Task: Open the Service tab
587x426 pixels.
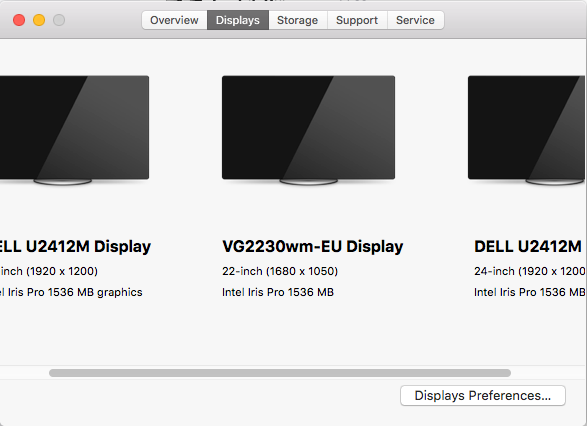Action: [416, 20]
